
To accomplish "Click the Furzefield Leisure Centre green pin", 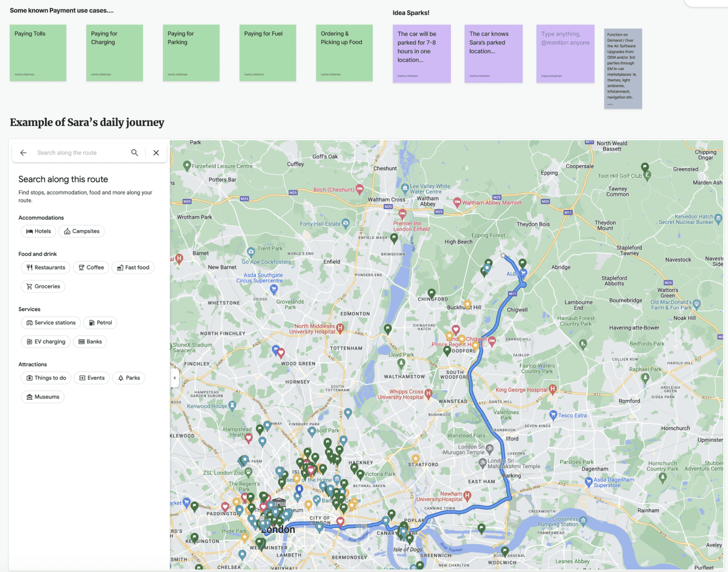I will click(187, 165).
